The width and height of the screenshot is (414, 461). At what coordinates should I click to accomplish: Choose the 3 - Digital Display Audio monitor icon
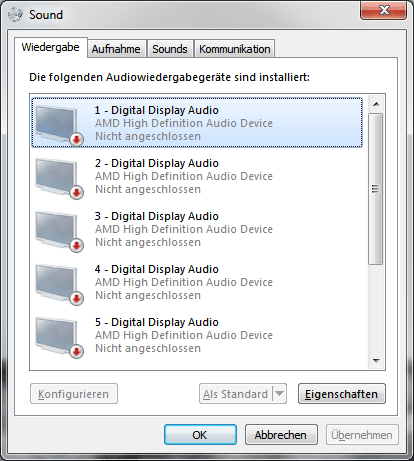click(x=59, y=231)
